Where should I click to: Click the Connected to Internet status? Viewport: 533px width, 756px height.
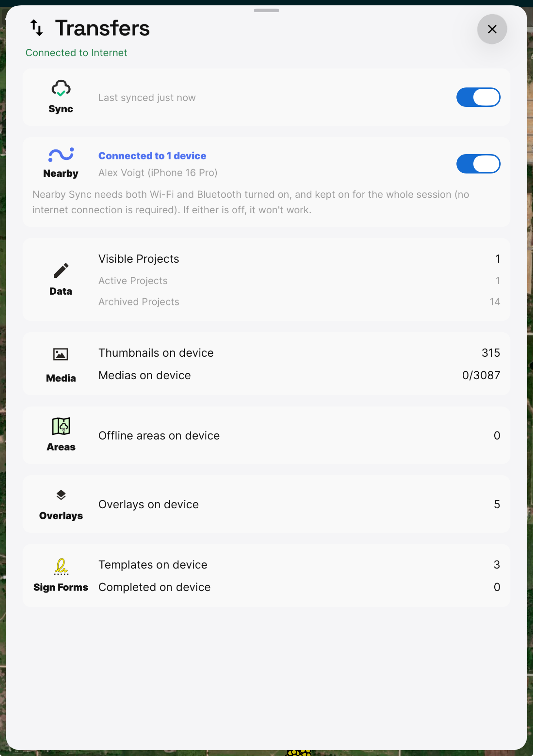[76, 53]
